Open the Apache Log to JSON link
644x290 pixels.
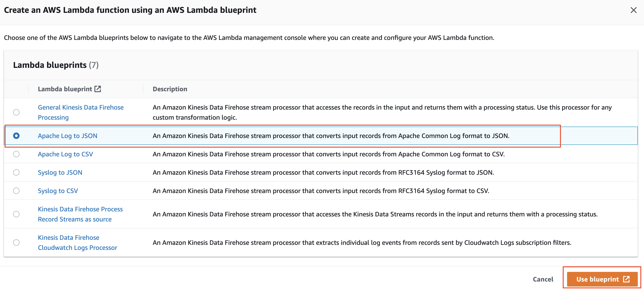pos(68,136)
